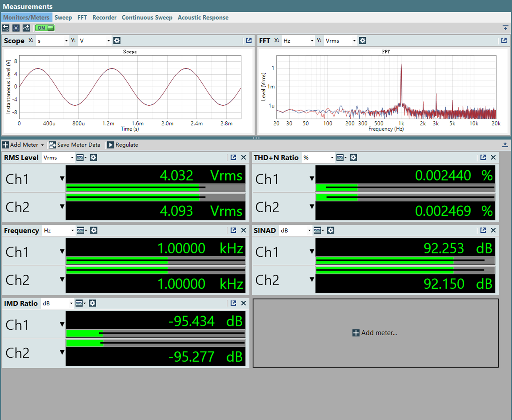Open FFT panel settings gear
This screenshot has width=512, height=420.
[362, 41]
